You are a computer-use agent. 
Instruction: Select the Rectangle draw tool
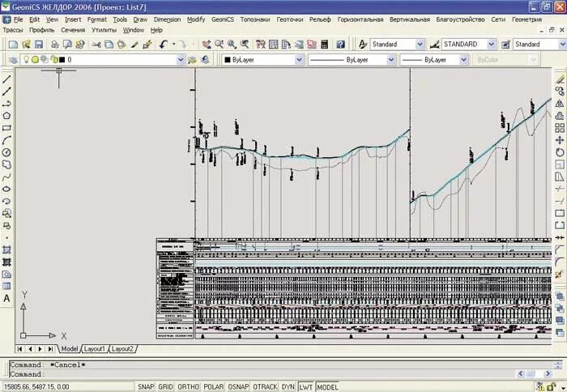(6, 128)
